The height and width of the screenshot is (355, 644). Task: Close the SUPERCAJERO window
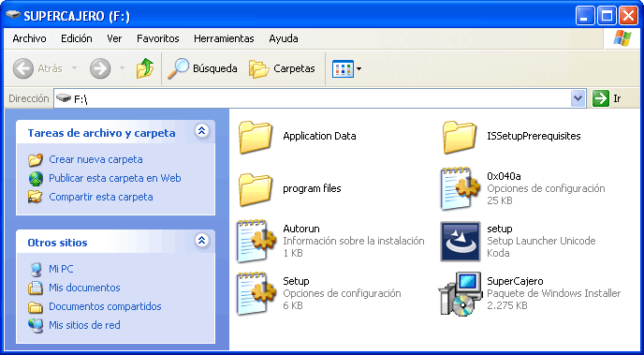pyautogui.click(x=628, y=16)
